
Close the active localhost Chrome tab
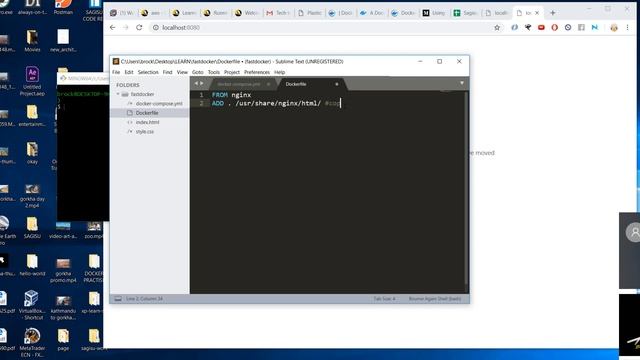537,13
